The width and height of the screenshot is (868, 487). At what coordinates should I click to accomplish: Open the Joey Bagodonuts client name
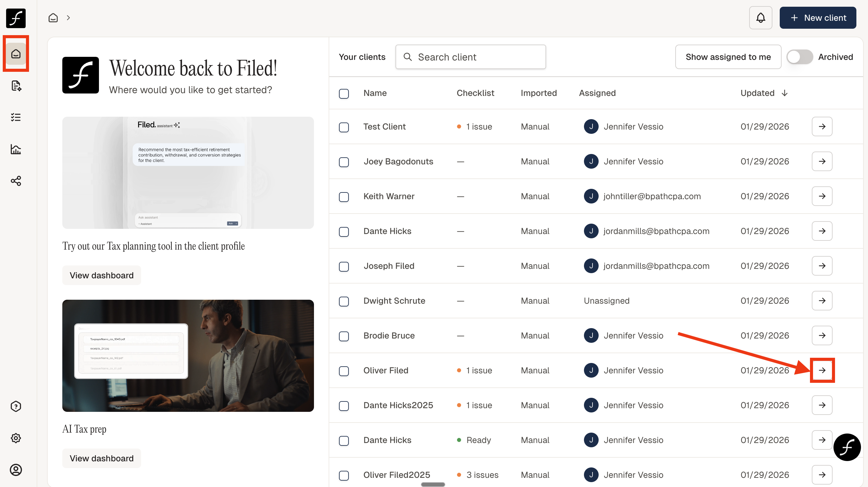click(398, 161)
